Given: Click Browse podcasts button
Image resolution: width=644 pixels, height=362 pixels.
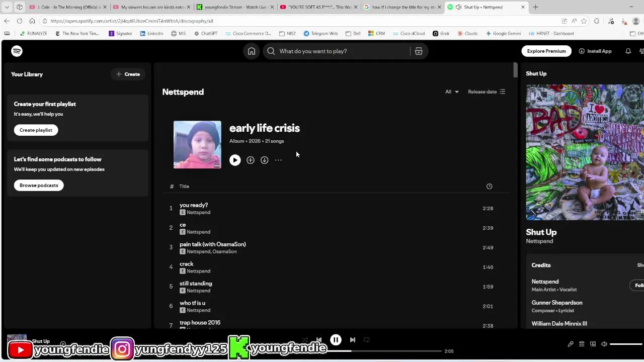Looking at the screenshot, I should coord(39,185).
